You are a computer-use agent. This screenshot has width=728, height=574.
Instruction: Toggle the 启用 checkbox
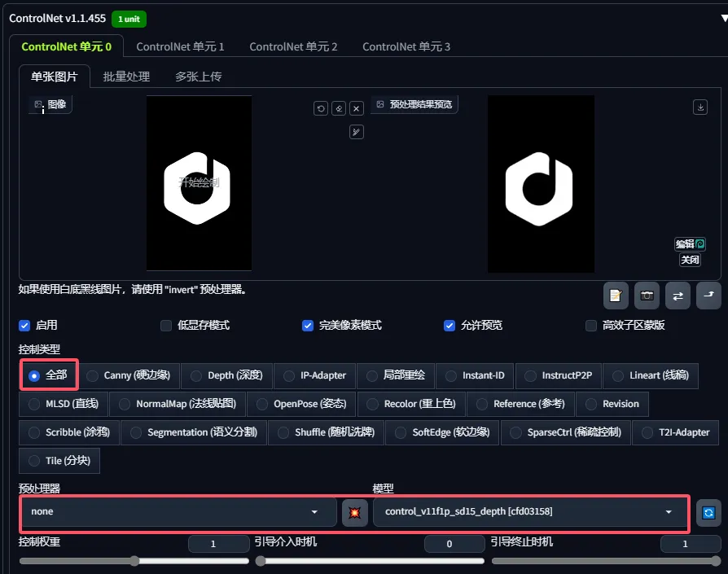tap(24, 326)
